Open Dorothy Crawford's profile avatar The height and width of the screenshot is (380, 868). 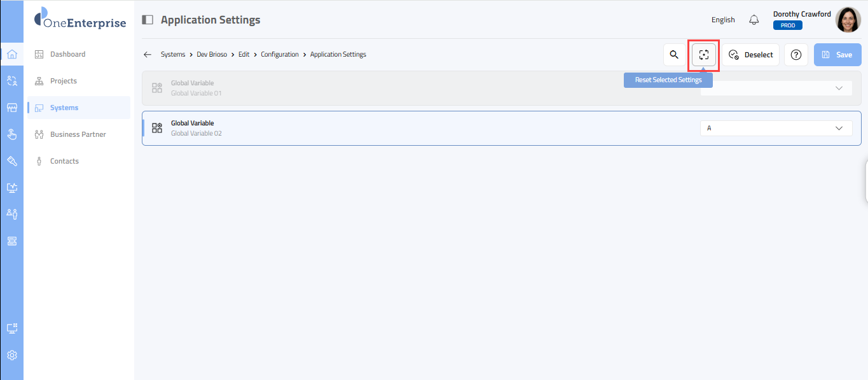pyautogui.click(x=848, y=20)
